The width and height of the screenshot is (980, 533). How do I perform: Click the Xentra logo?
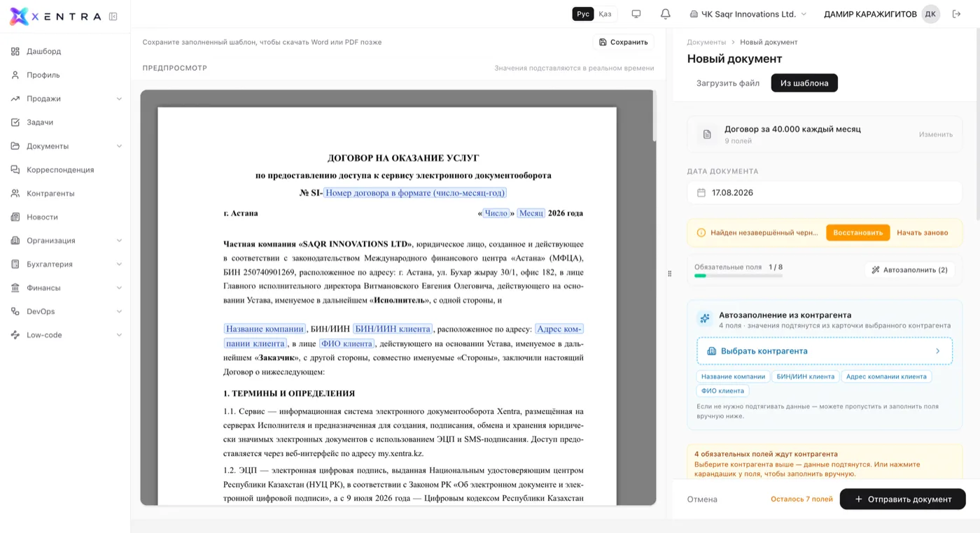click(x=55, y=16)
